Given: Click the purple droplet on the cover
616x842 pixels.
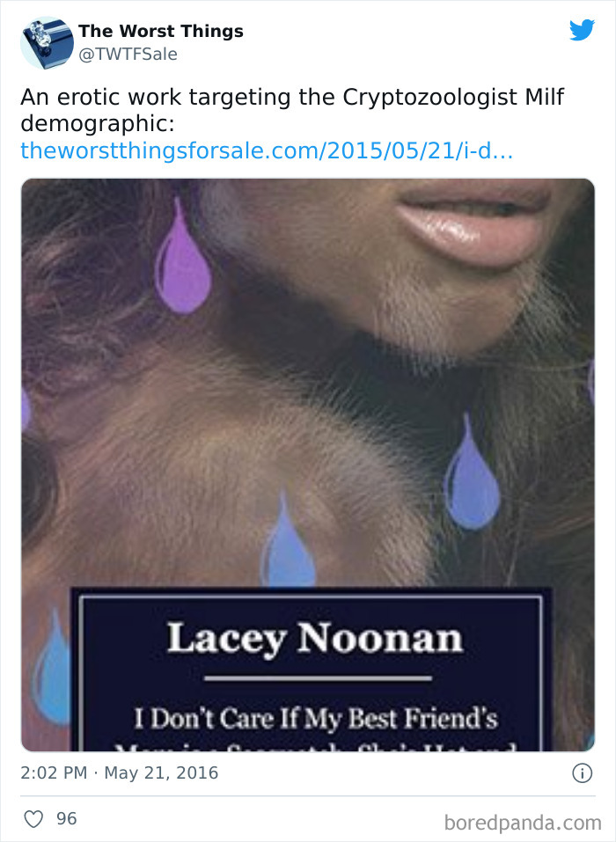Looking at the screenshot, I should point(182,257).
